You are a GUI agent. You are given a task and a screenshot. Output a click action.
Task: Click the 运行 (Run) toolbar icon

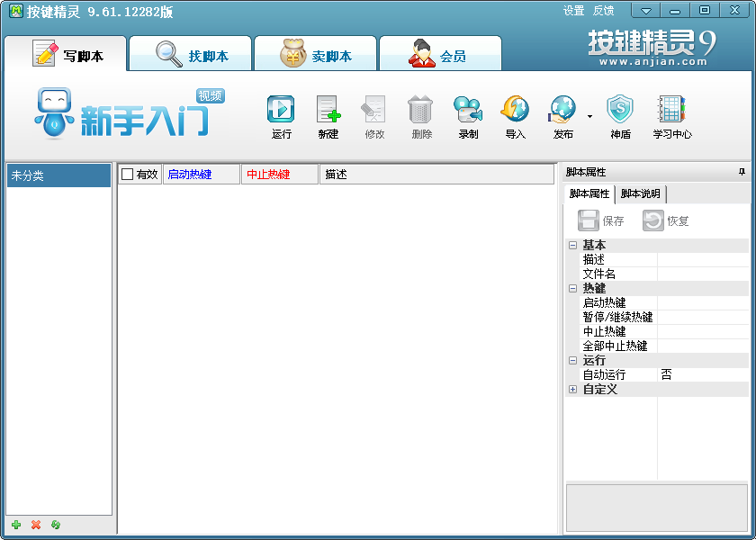[281, 110]
